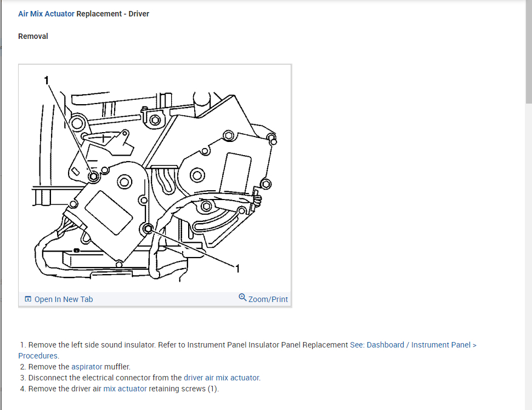Viewport: 532px width, 410px height.
Task: Click the mix actuator link in step 4
Action: [125, 389]
